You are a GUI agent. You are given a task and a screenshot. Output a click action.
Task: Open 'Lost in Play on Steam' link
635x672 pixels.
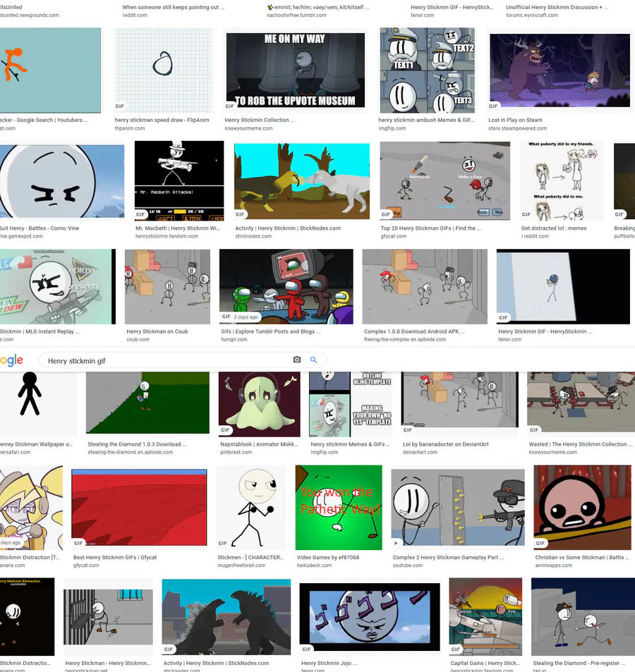click(x=515, y=120)
